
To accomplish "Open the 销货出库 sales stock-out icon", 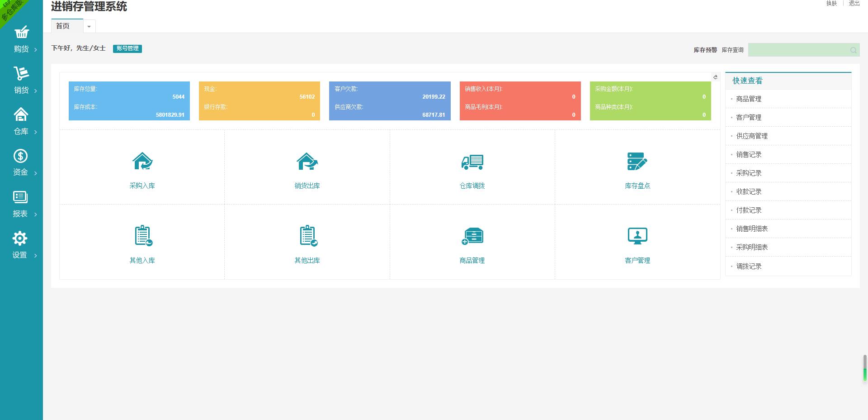I will coord(307,161).
